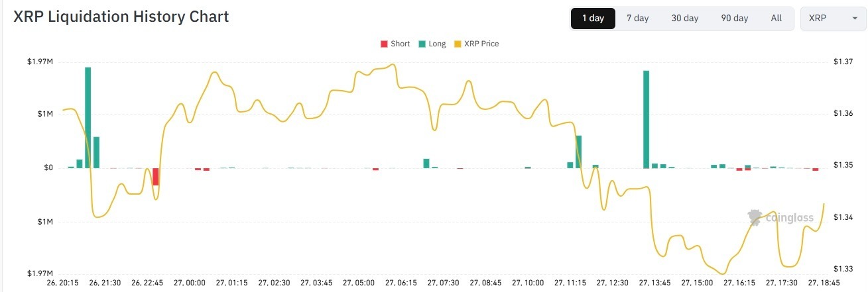
Task: Select the 90 day range tab
Action: point(734,19)
